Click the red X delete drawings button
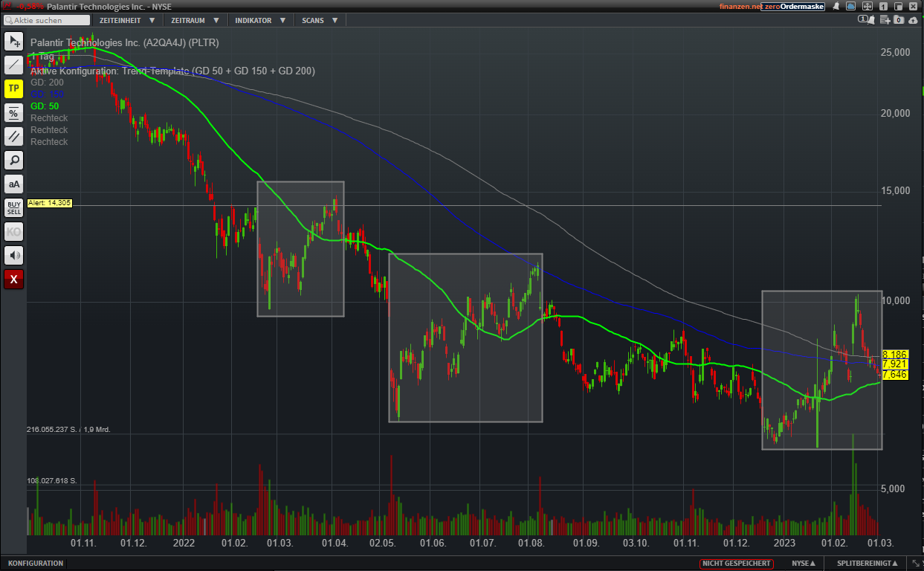924x571 pixels. (x=14, y=280)
